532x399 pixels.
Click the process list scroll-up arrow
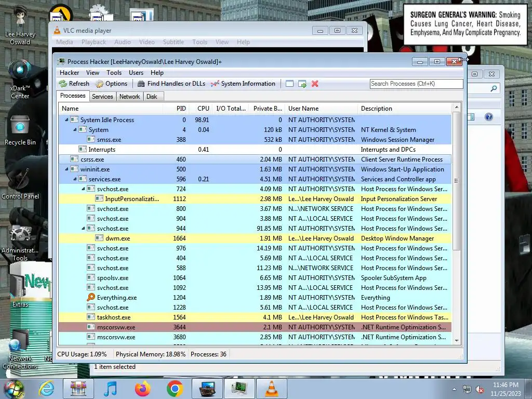point(456,107)
